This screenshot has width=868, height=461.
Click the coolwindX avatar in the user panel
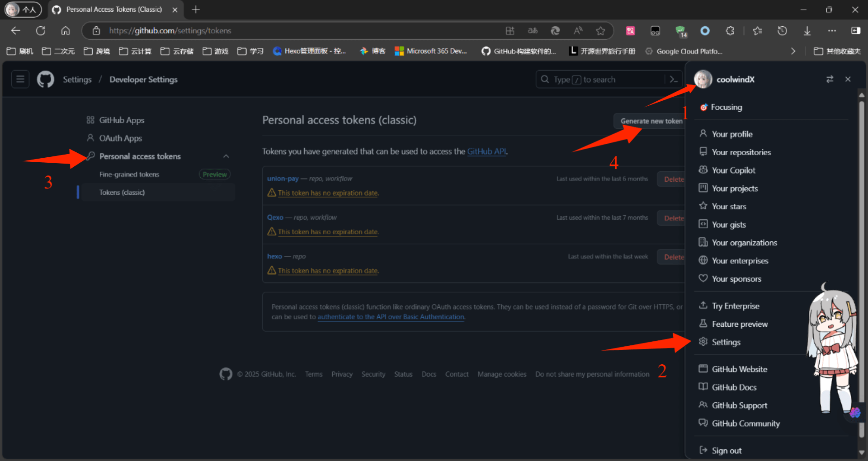click(703, 80)
